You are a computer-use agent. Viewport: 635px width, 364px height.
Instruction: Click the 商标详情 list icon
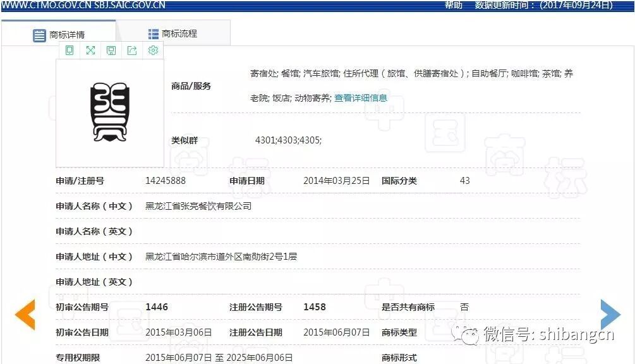[39, 35]
